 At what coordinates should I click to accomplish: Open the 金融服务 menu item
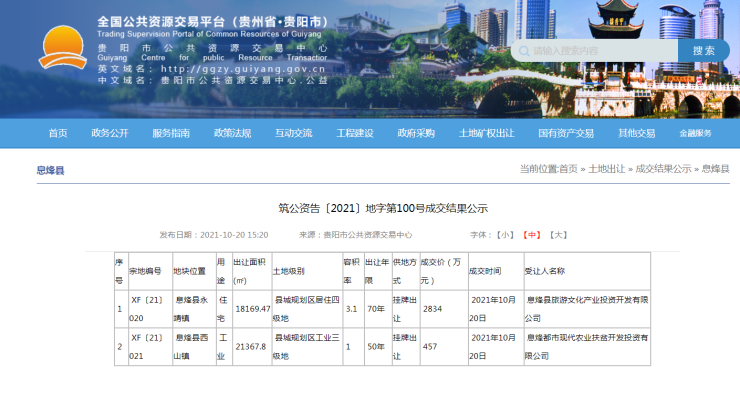695,134
